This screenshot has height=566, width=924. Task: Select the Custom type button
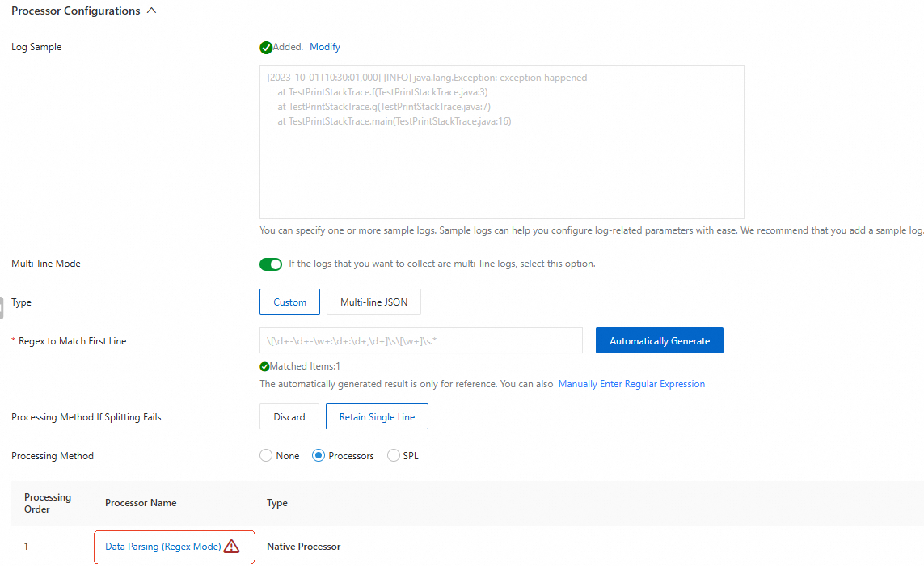(x=289, y=302)
